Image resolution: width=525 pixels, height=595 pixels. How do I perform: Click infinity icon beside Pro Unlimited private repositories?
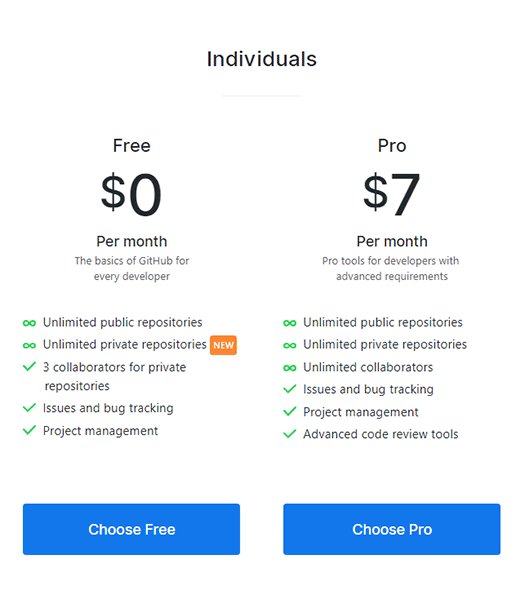(290, 345)
